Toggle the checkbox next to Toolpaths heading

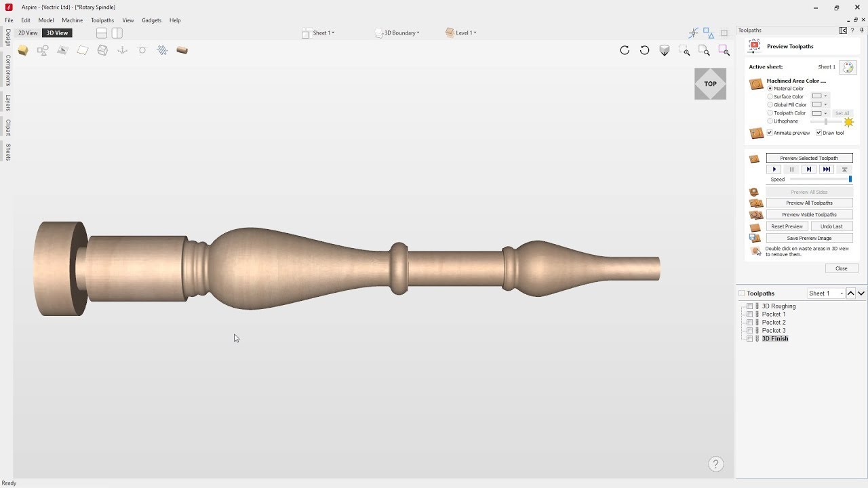pos(741,293)
